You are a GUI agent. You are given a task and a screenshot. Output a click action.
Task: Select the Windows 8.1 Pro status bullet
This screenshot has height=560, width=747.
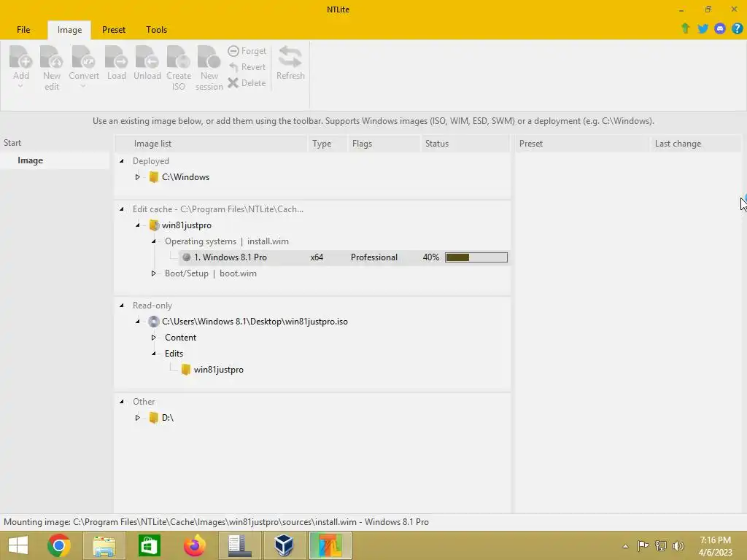click(x=186, y=257)
